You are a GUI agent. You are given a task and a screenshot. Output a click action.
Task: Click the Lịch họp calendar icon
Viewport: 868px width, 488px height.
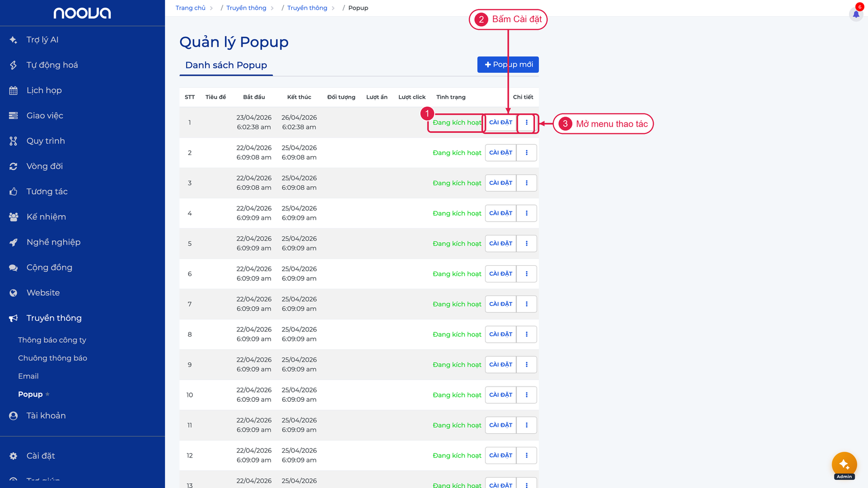(x=14, y=91)
